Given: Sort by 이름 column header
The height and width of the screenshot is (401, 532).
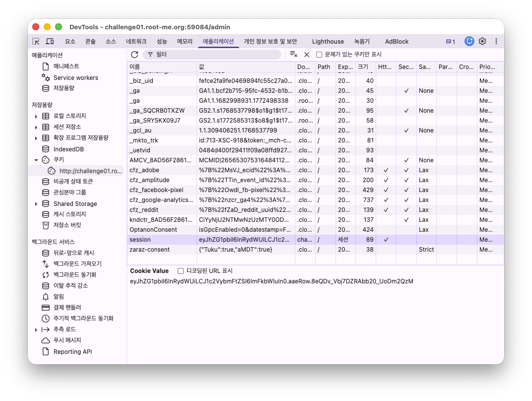Looking at the screenshot, I should click(161, 67).
